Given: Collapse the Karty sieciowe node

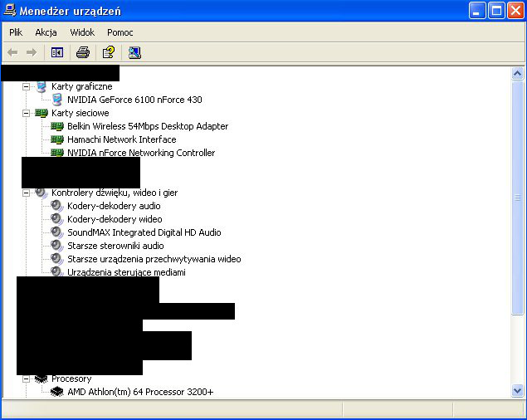Looking at the screenshot, I should 26,114.
